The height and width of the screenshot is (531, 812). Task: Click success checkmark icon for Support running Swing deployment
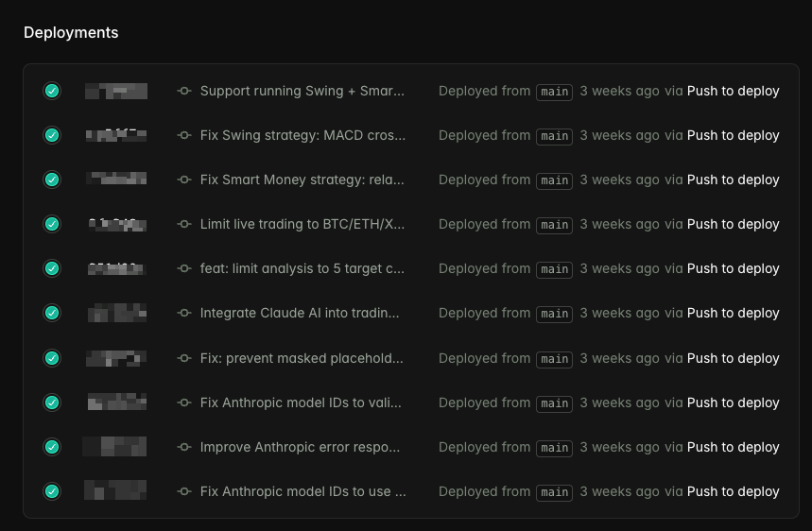click(x=52, y=91)
